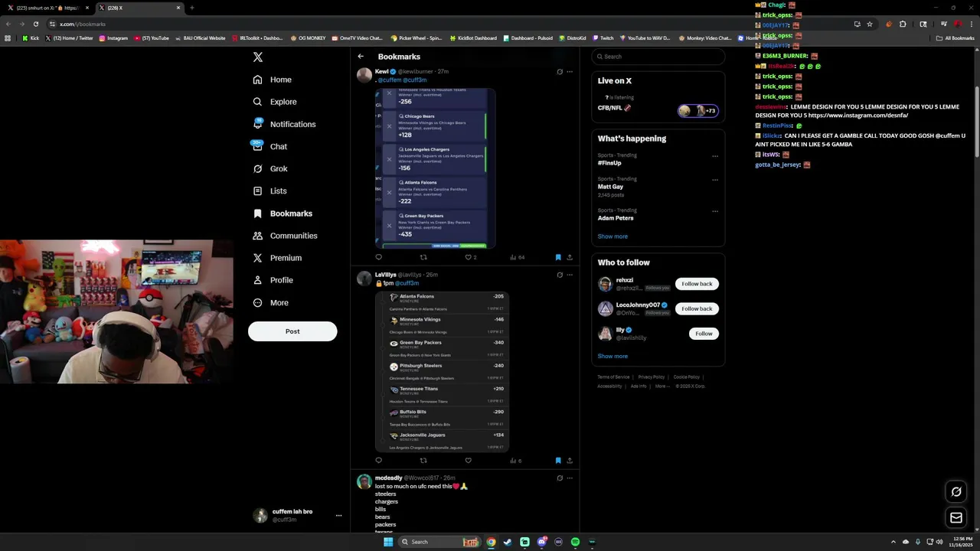Open Notifications in the sidebar
980x551 pixels.
pyautogui.click(x=284, y=124)
